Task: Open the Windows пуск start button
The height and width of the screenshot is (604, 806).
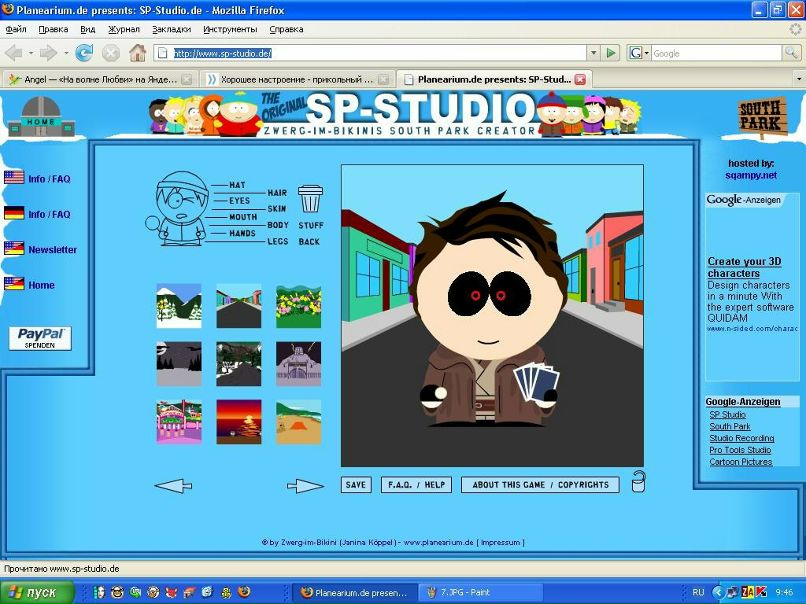Action: [36, 593]
